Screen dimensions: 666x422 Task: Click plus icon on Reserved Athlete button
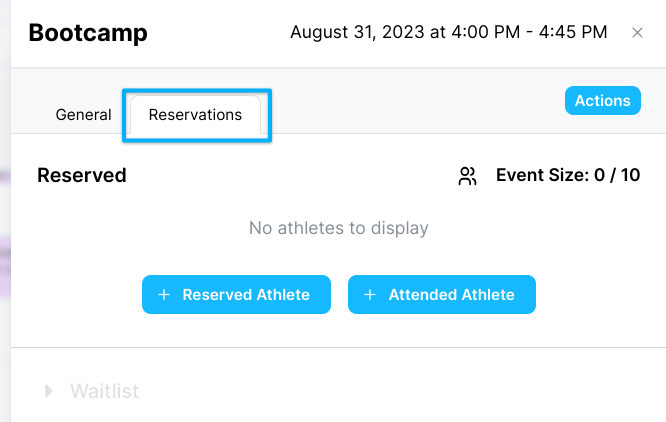click(x=164, y=295)
